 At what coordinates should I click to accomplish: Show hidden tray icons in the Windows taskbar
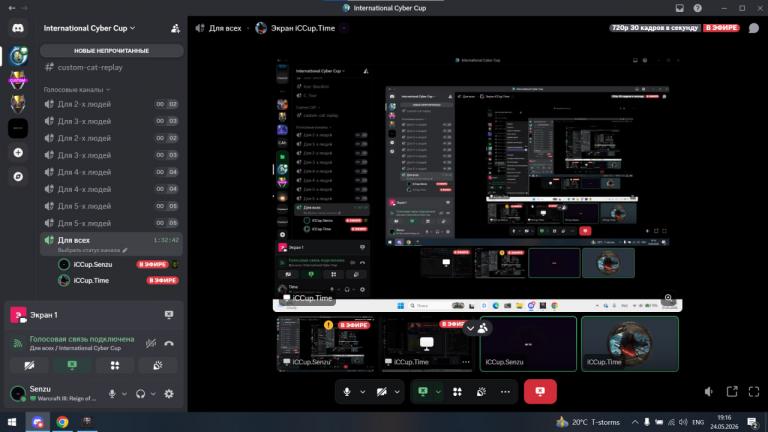[635, 422]
